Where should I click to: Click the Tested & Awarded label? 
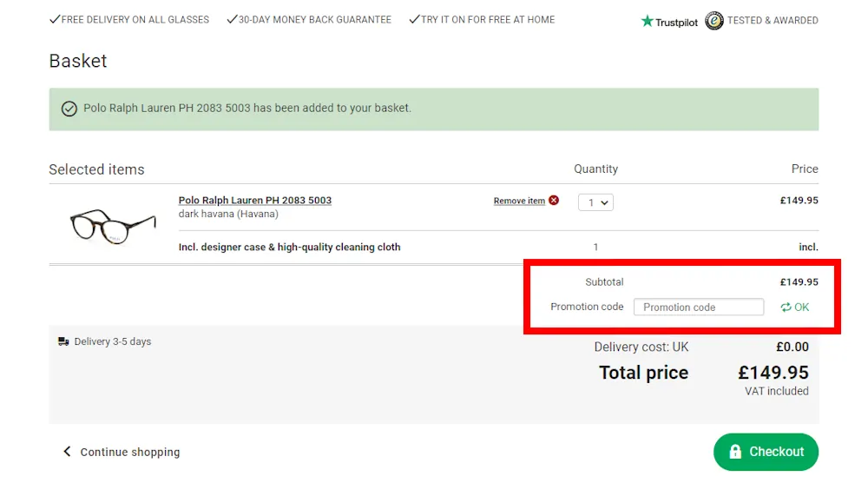tap(773, 21)
